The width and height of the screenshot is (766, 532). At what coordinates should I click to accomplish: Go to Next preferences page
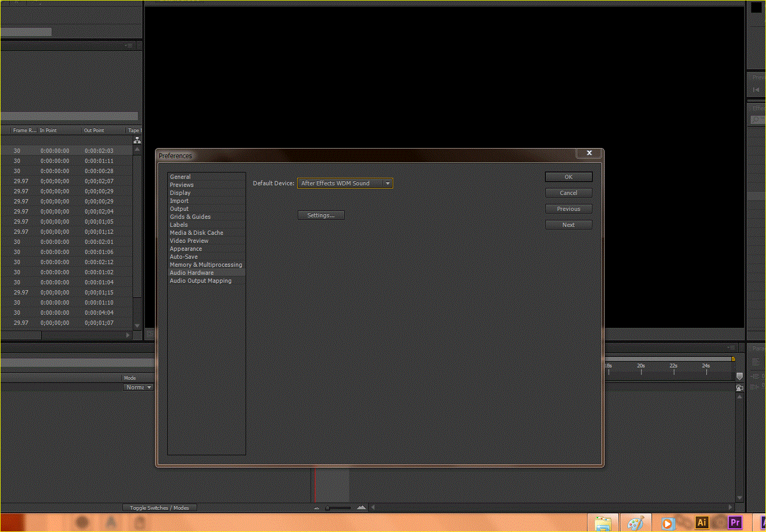point(568,225)
